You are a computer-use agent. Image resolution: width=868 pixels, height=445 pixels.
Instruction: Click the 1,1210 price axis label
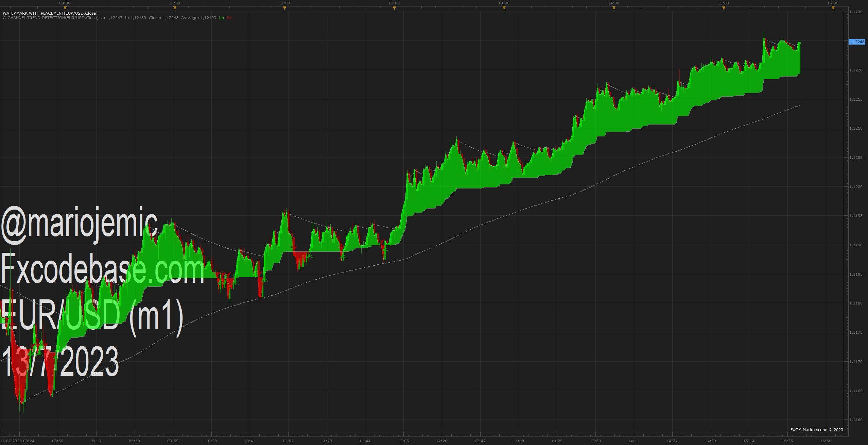pos(856,128)
